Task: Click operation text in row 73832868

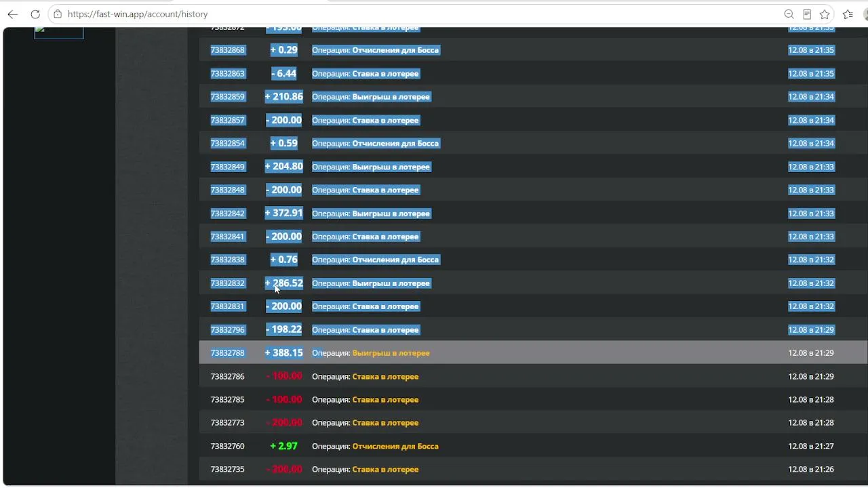Action: coord(376,50)
